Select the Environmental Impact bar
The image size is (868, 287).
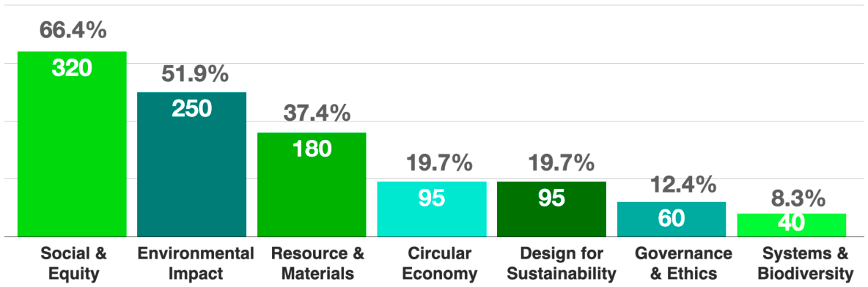click(x=191, y=164)
